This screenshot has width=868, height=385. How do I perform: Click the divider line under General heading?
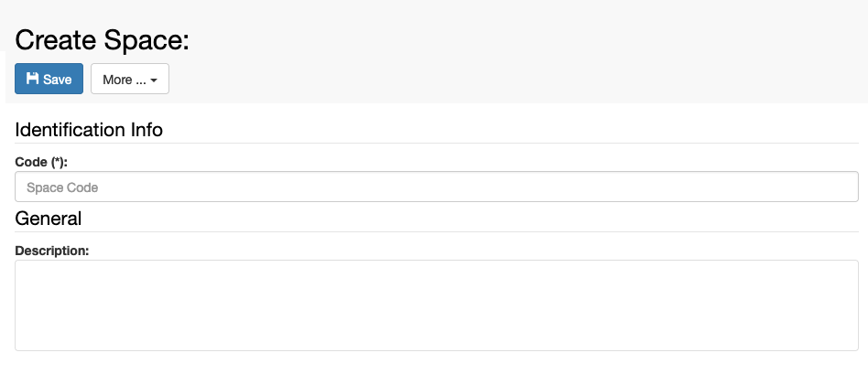pos(436,231)
